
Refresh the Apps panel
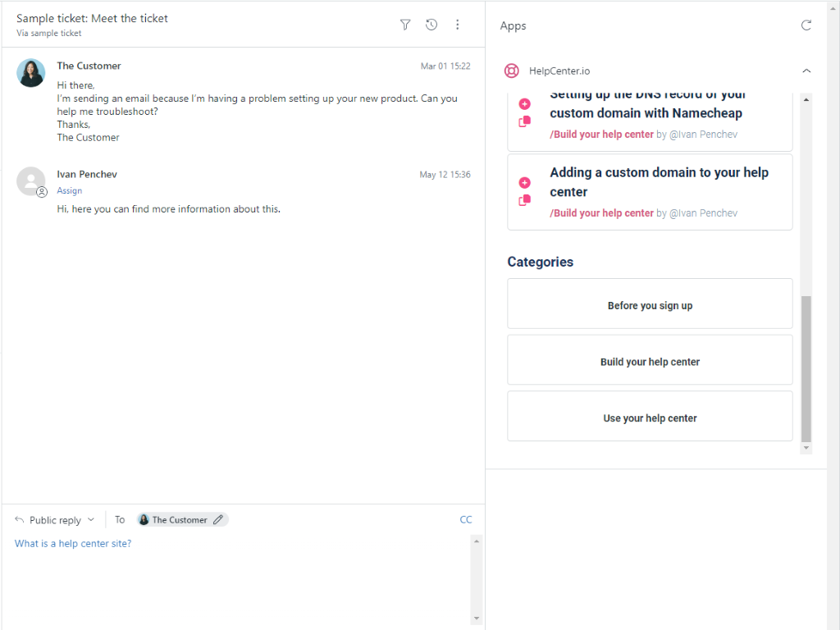click(x=806, y=25)
